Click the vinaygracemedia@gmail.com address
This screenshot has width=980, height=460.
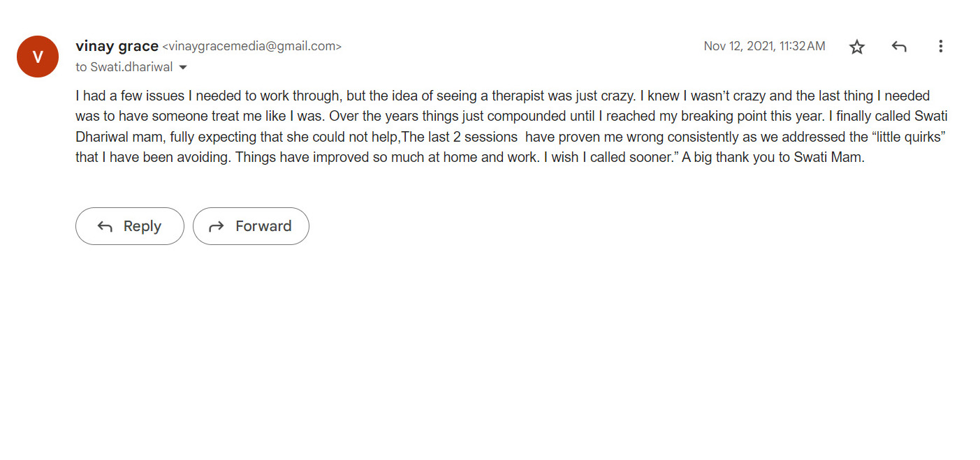click(x=252, y=47)
